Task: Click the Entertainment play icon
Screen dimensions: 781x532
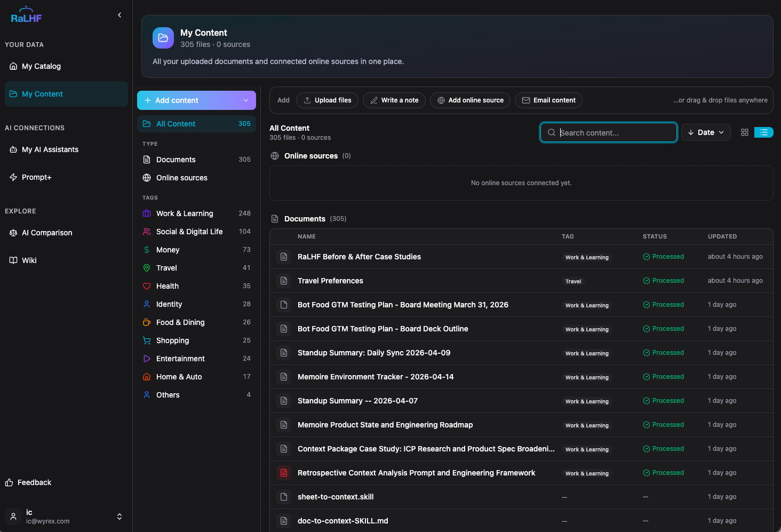Action: pyautogui.click(x=147, y=359)
